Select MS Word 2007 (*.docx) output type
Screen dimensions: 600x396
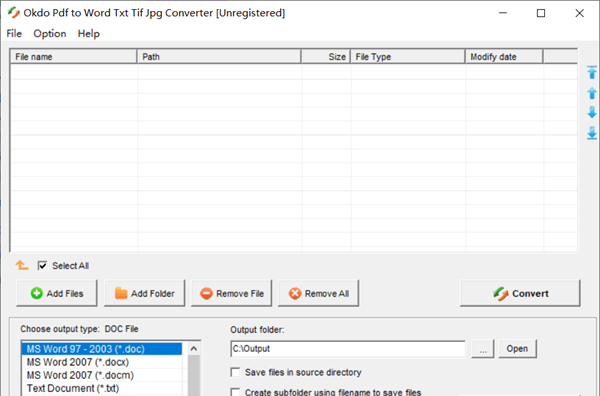click(102, 362)
